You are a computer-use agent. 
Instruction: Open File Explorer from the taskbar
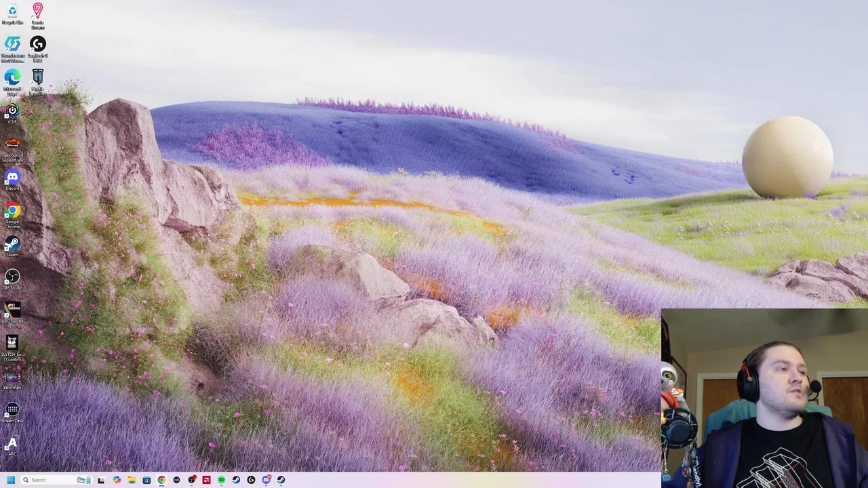click(132, 480)
